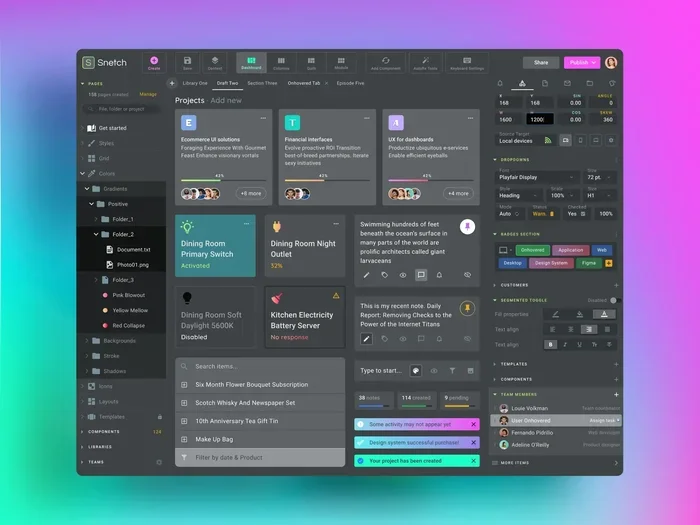Image resolution: width=700 pixels, height=525 pixels.
Task: Click the pink Publish button
Action: (582, 62)
